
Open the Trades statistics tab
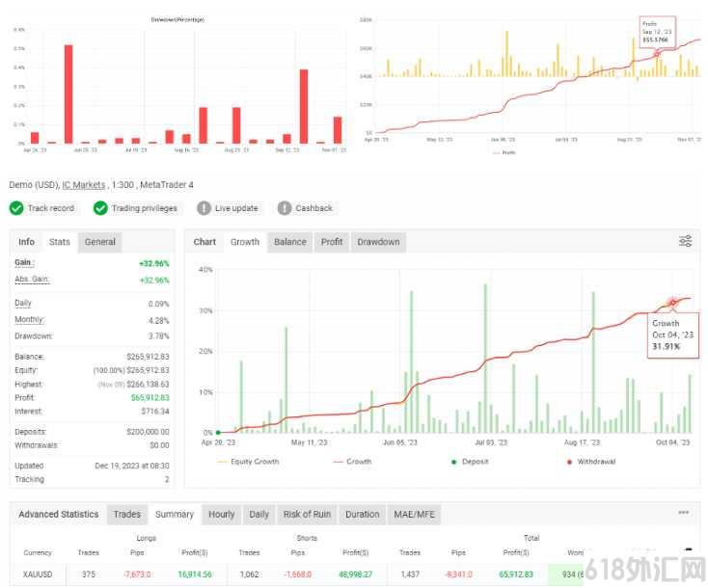pyautogui.click(x=127, y=515)
